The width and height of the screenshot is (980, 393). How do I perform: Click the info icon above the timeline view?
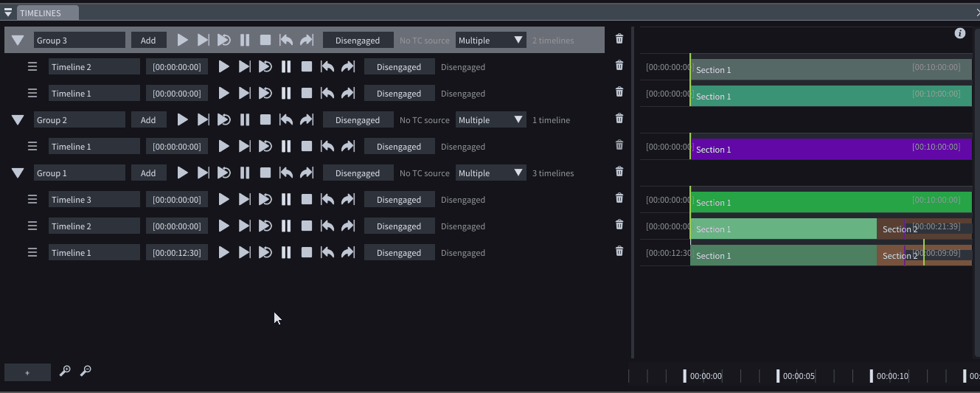click(x=960, y=33)
